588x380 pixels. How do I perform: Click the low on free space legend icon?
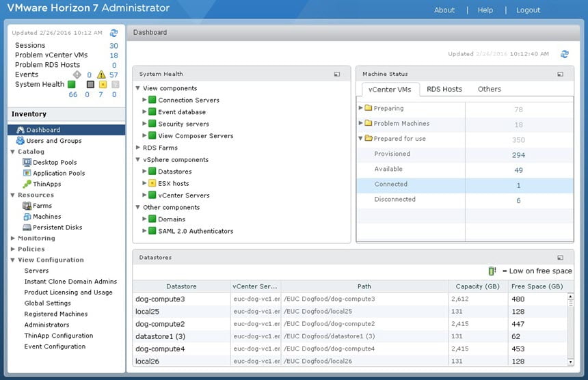(x=492, y=271)
